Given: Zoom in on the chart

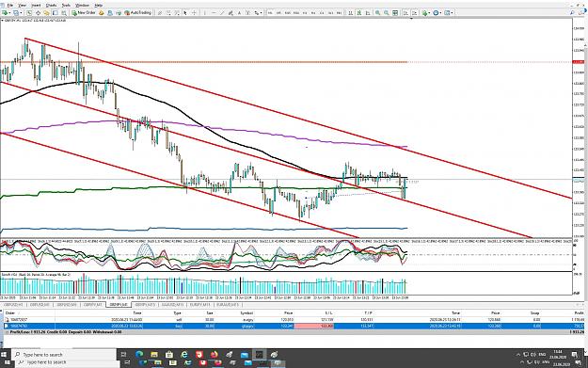Looking at the screenshot, I should [377, 13].
